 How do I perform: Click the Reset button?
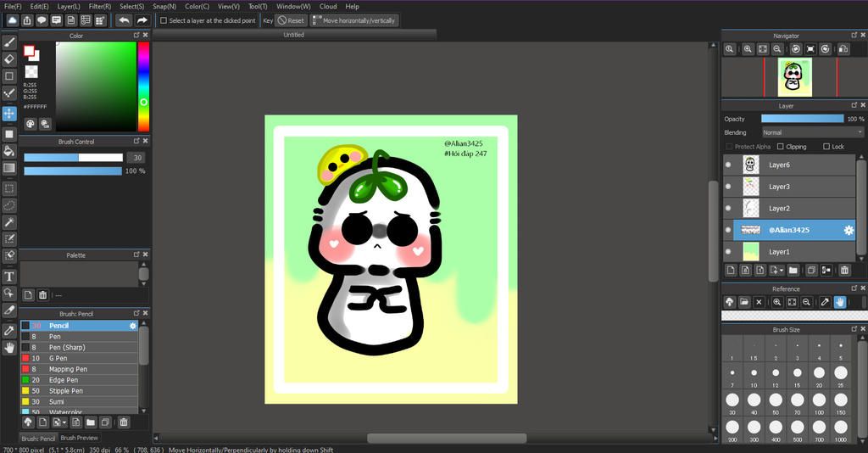291,20
